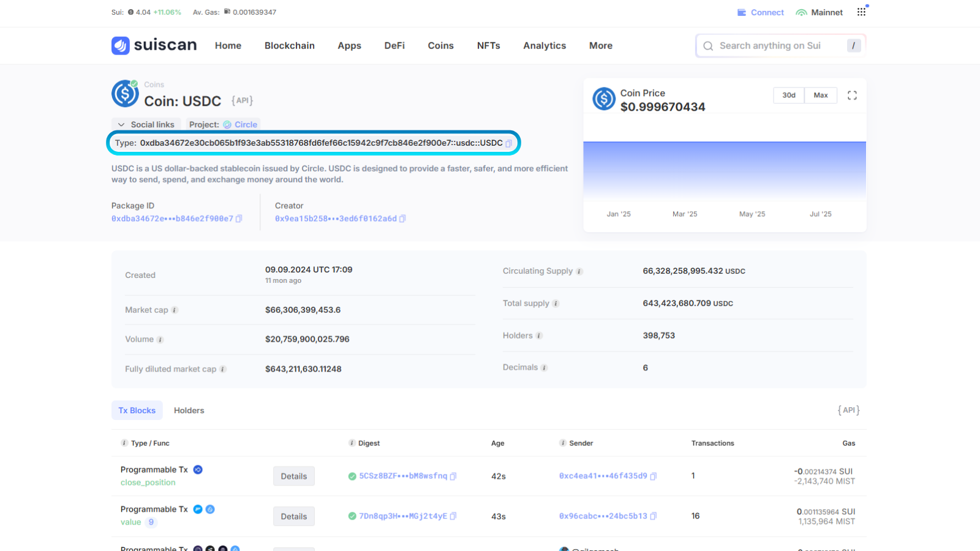Screen dimensions: 980x551
Task: Click the value function link
Action: click(x=131, y=522)
